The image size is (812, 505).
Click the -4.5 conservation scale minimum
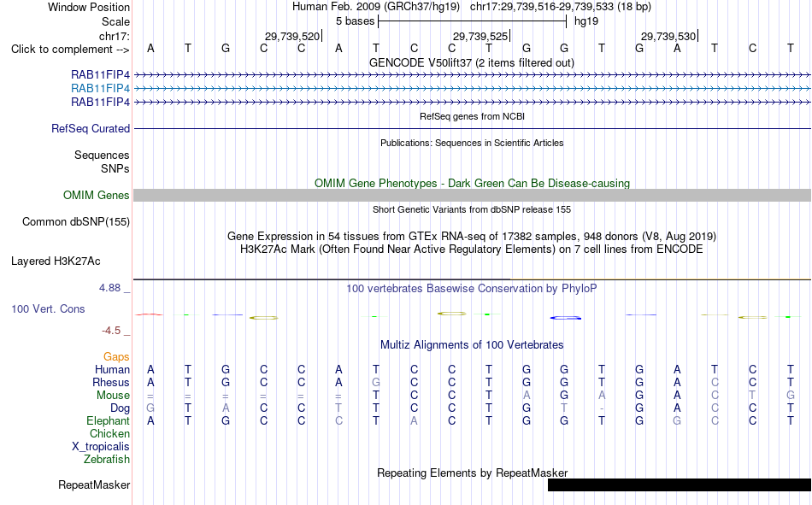(x=111, y=331)
